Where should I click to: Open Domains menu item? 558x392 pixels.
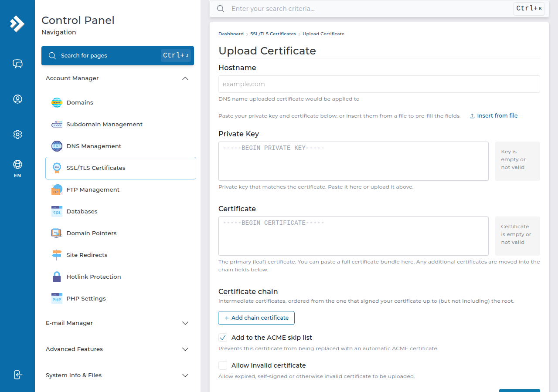121,103
